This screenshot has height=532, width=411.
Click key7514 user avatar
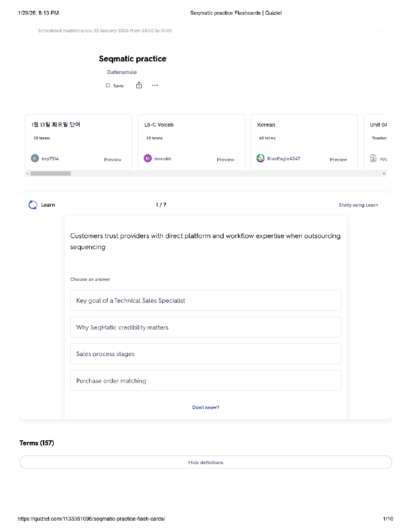pos(35,159)
